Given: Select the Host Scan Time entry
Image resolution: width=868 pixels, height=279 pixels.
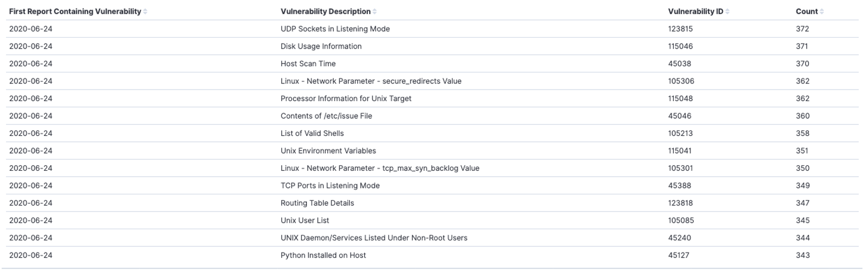Looking at the screenshot, I should click(x=308, y=64).
